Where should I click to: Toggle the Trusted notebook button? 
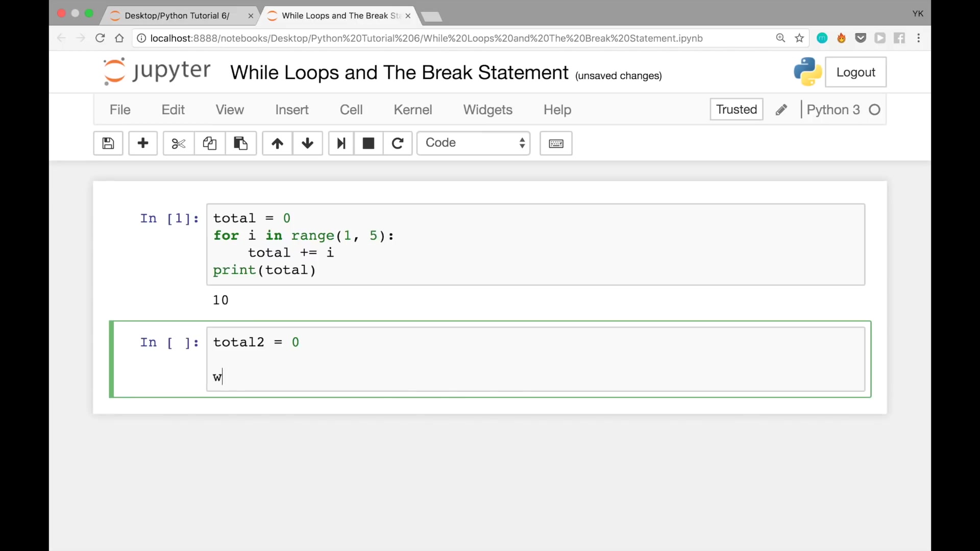point(736,110)
